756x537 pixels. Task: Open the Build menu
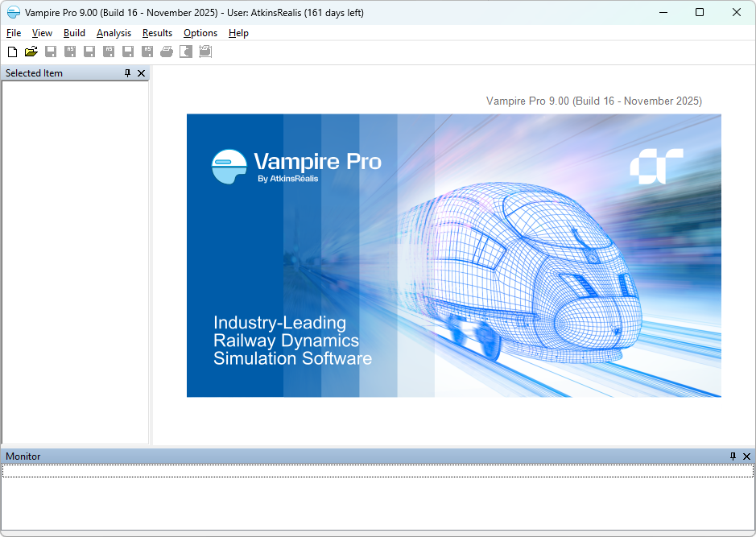tap(73, 33)
